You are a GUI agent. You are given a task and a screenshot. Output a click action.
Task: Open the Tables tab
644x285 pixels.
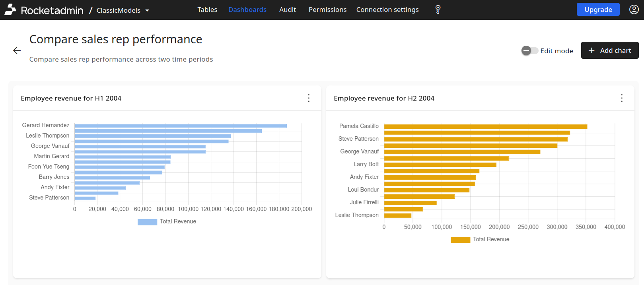[207, 10]
